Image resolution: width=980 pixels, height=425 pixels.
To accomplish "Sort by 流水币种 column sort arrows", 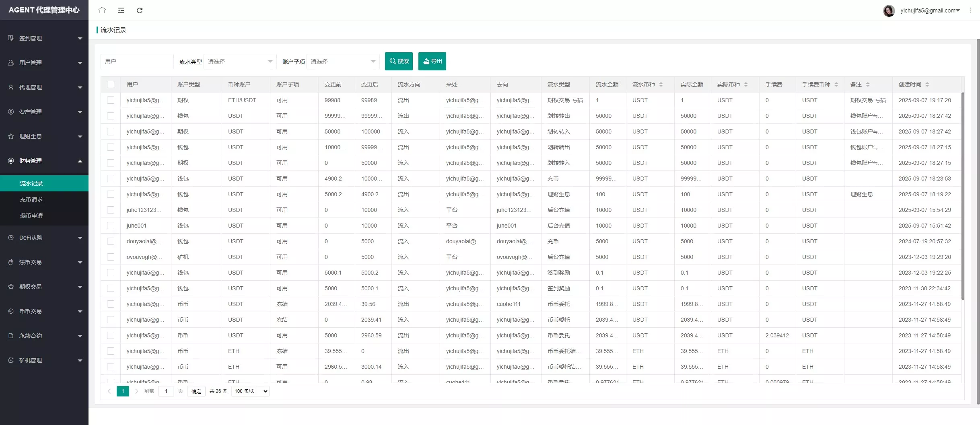I will (x=661, y=84).
